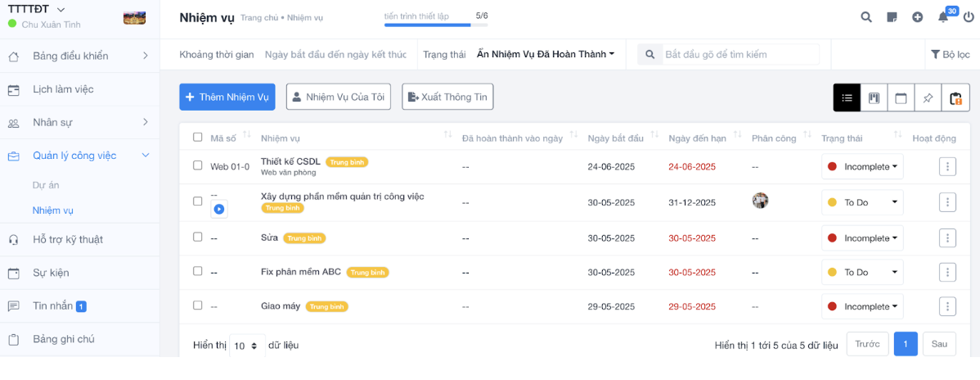Open the Trạng thái filter dropdown
Image resolution: width=980 pixels, height=380 pixels.
click(x=546, y=55)
